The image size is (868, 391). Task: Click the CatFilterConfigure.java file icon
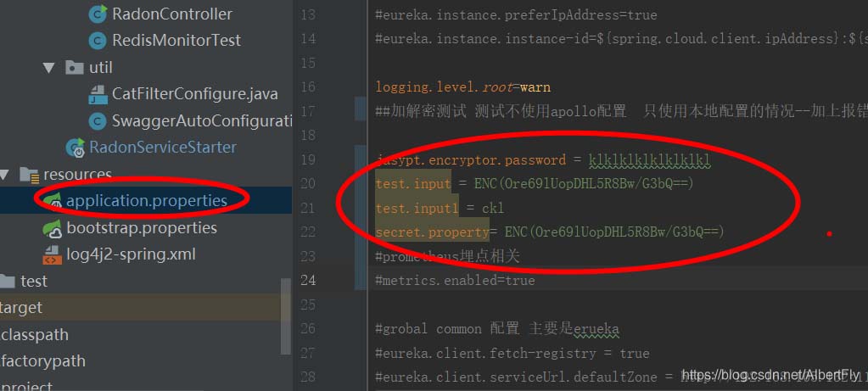(x=98, y=94)
